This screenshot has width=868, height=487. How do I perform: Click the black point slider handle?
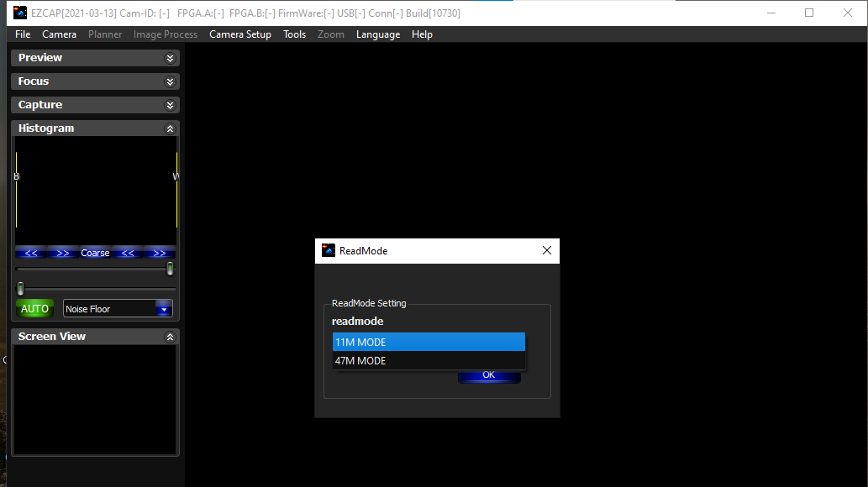pos(20,288)
